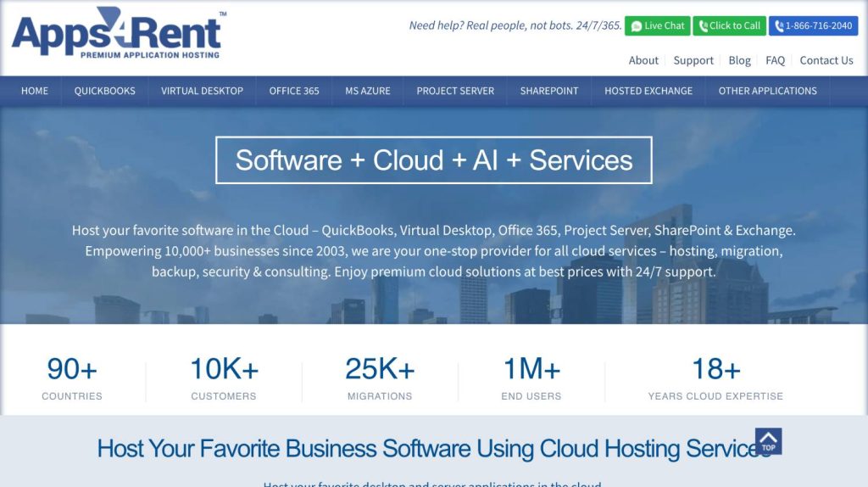Image resolution: width=868 pixels, height=487 pixels.
Task: Open the QUICKBOOKS menu
Action: click(x=104, y=91)
